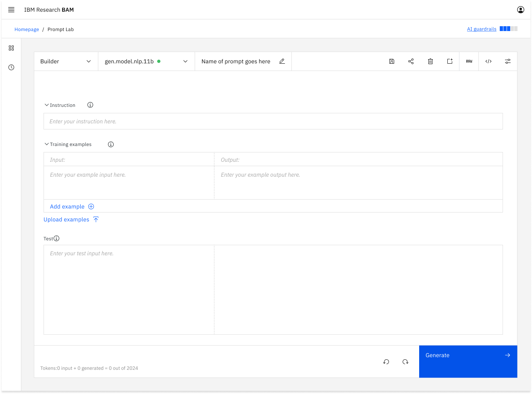532x394 pixels.
Task: Open the hamburger navigation menu
Action: (x=11, y=10)
